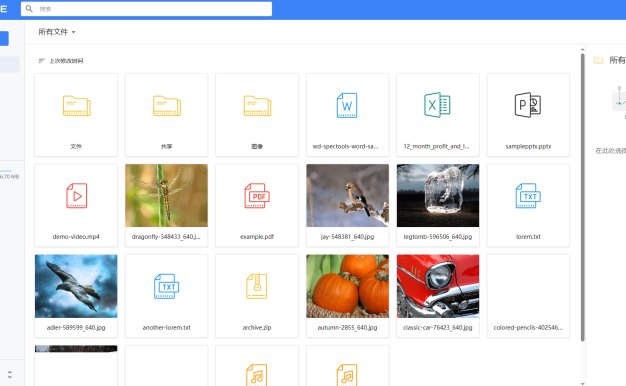
Task: Click the colored-pencils-402546 file name
Action: point(528,327)
